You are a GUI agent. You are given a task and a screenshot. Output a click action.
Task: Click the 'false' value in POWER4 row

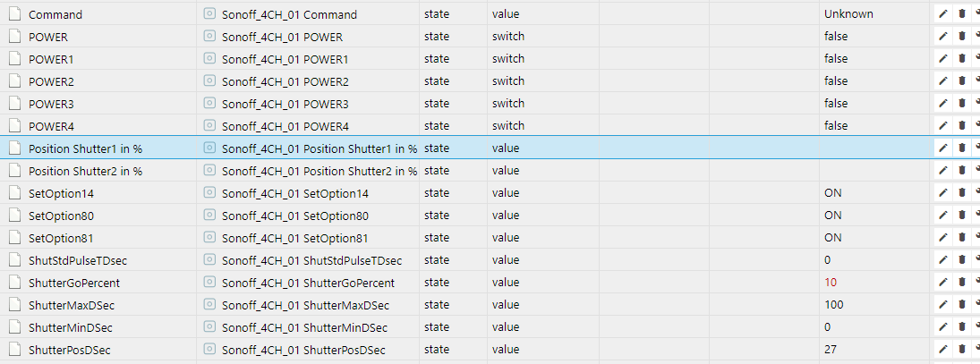836,126
